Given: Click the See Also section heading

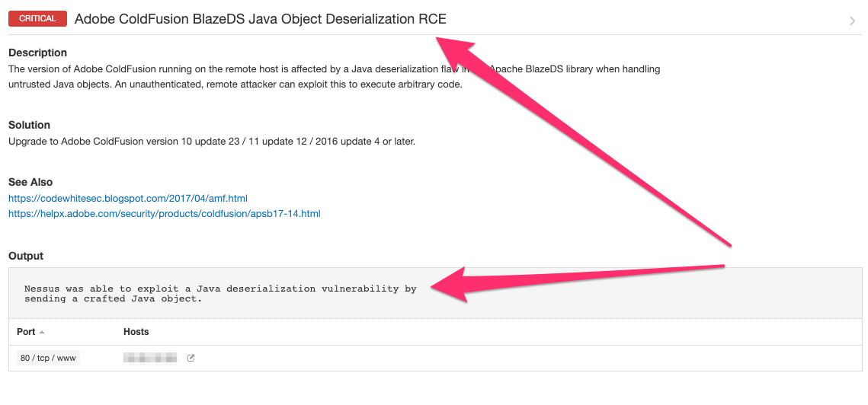Looking at the screenshot, I should point(30,182).
